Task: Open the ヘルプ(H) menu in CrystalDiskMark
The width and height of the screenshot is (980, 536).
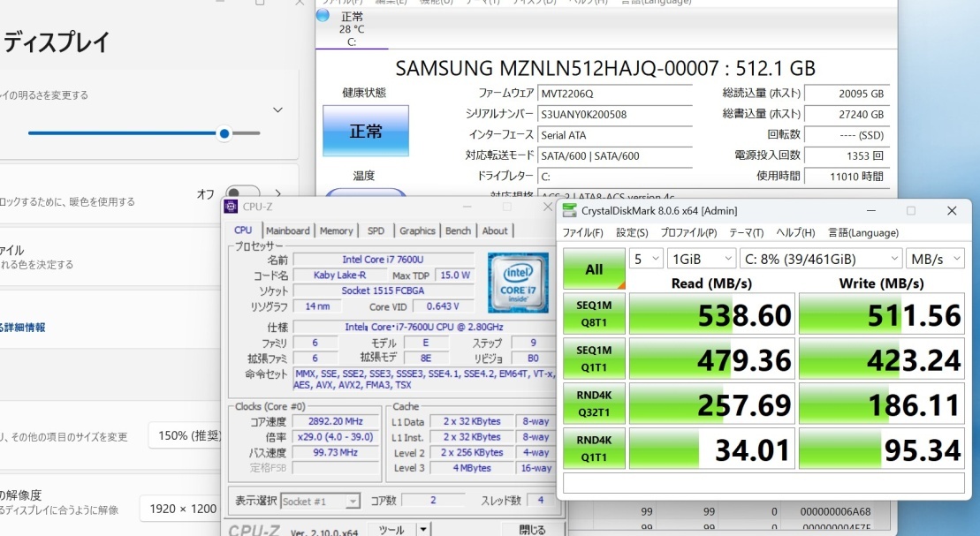Action: coord(795,232)
